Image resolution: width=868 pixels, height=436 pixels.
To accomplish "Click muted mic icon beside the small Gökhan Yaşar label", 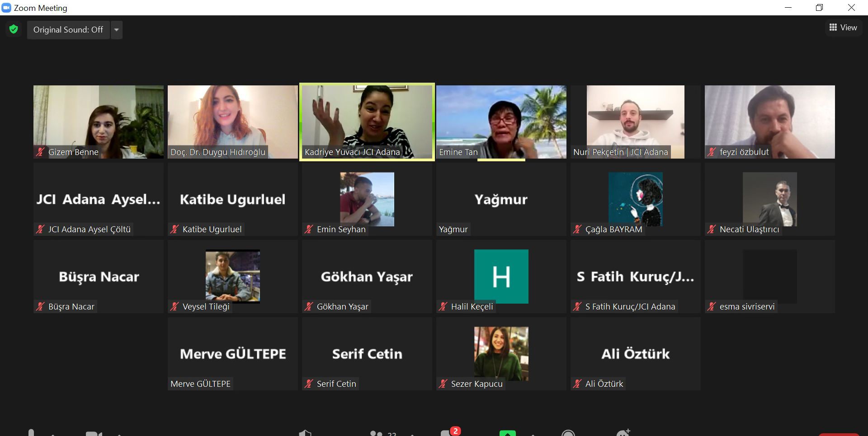I will point(309,307).
